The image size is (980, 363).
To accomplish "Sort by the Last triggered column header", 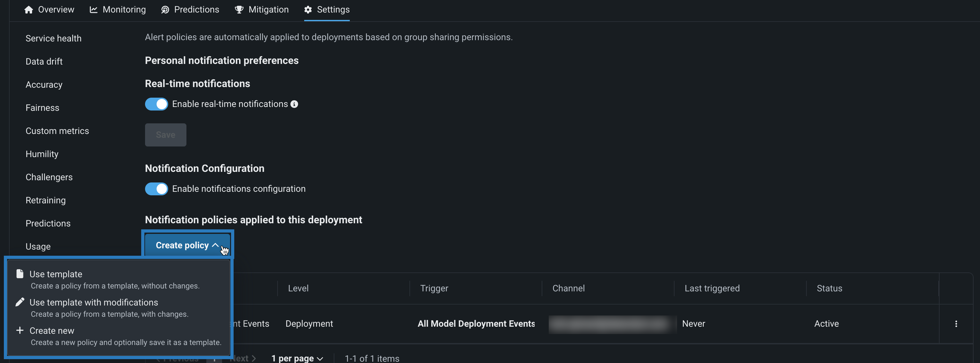I will coord(712,288).
